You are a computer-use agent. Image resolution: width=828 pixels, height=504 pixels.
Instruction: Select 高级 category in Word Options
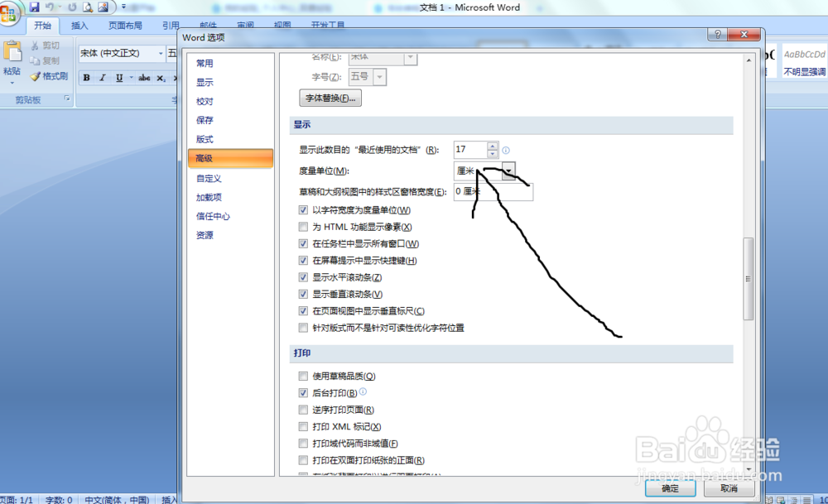[231, 158]
